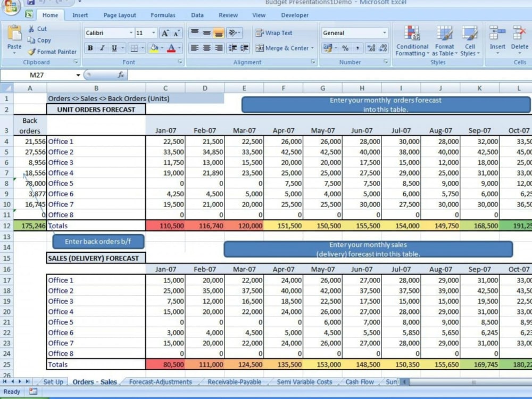Viewport: 532px width, 399px height.
Task: Open Fill Color dropdown arrow
Action: pos(162,48)
